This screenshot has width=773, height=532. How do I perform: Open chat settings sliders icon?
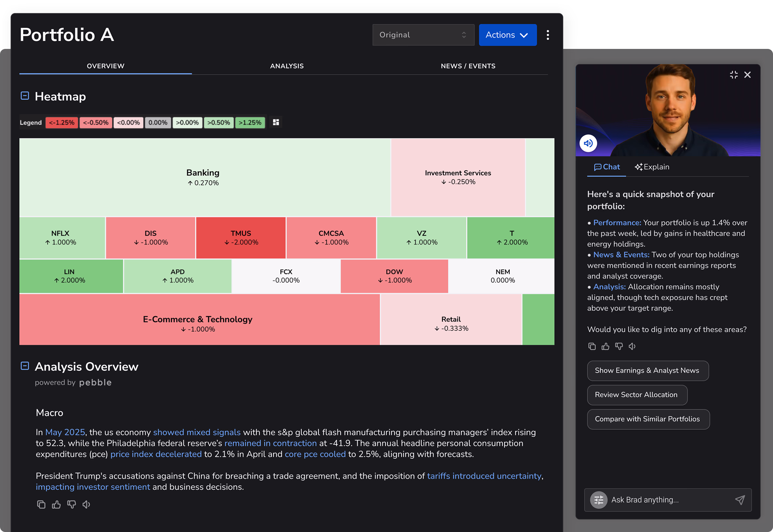(x=599, y=500)
